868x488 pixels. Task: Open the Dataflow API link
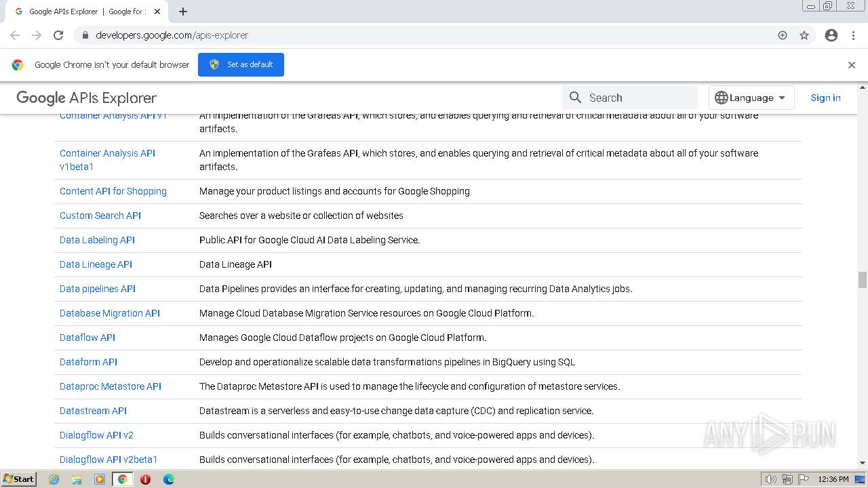(x=87, y=338)
